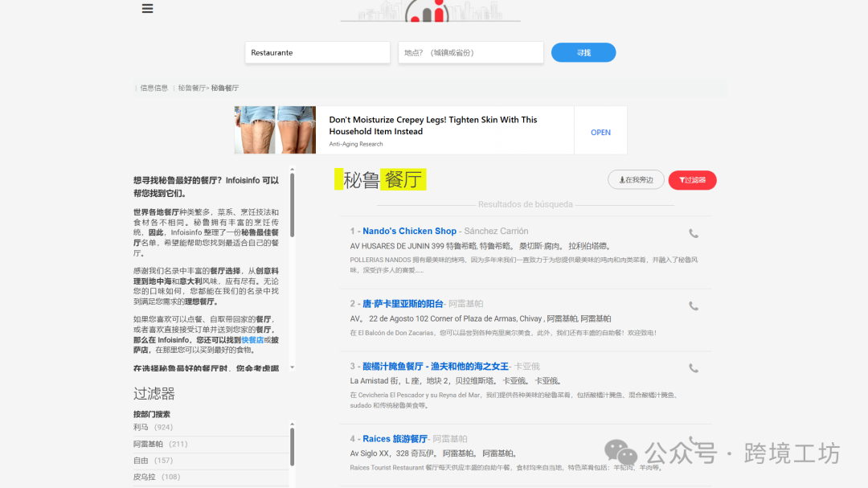Click the phone icon for Nando's Chicken Shop
Screen dimensions: 868x488
point(694,233)
